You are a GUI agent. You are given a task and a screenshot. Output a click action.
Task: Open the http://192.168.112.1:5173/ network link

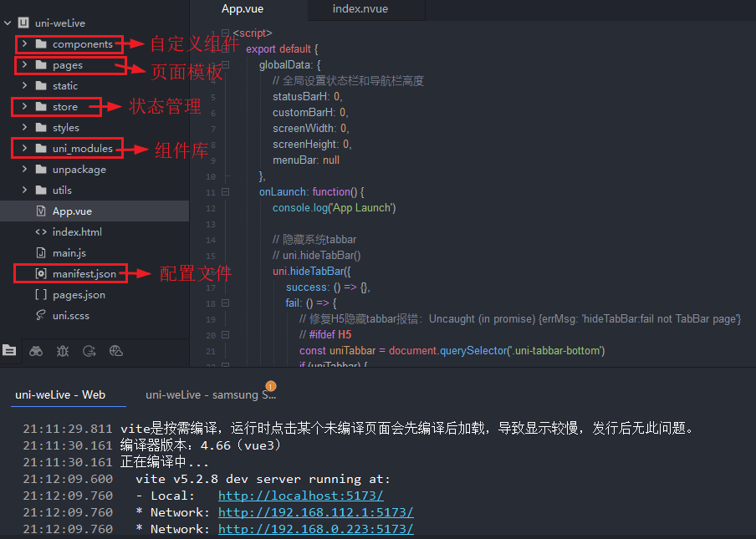pos(316,512)
